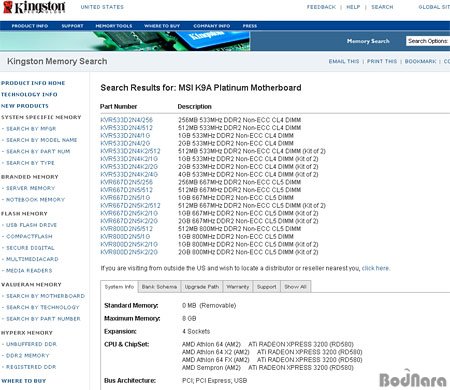Open the Support menu

(x=72, y=26)
